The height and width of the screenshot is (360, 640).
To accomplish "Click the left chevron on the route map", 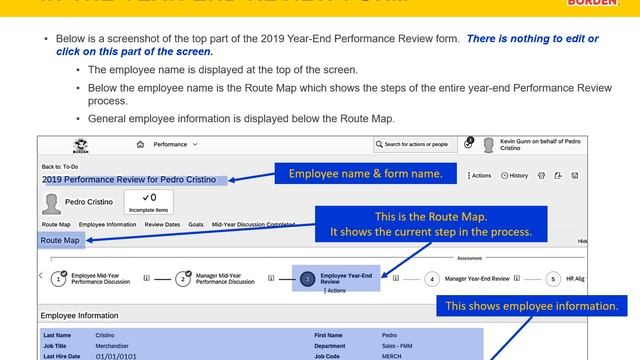I will click(41, 276).
